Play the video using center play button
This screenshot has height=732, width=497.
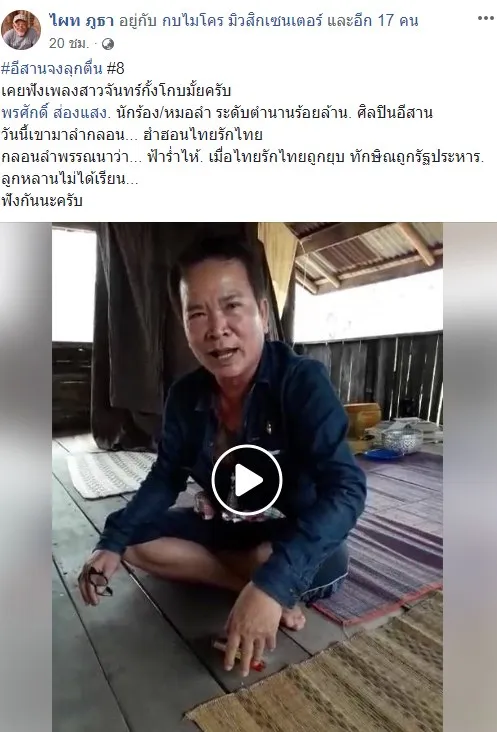(x=247, y=480)
